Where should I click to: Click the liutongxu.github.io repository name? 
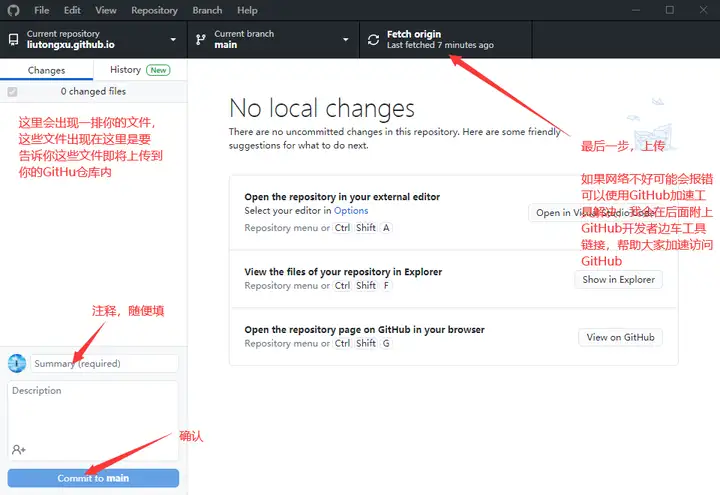tap(71, 45)
